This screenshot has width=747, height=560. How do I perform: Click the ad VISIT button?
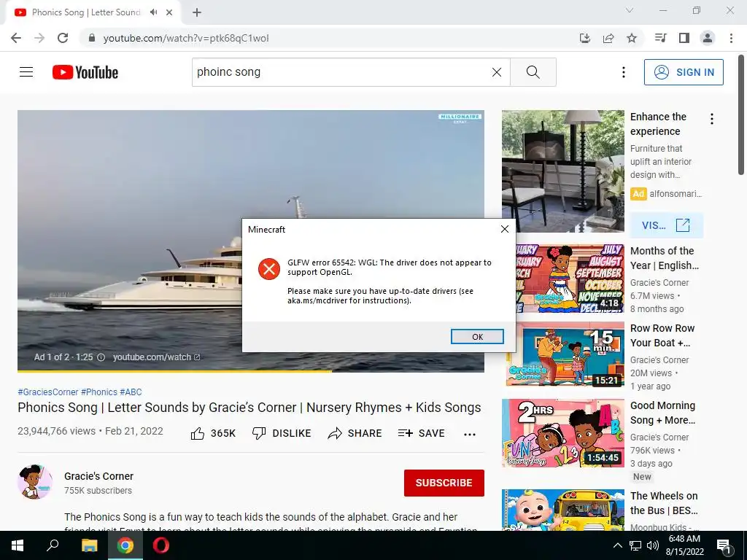click(666, 225)
